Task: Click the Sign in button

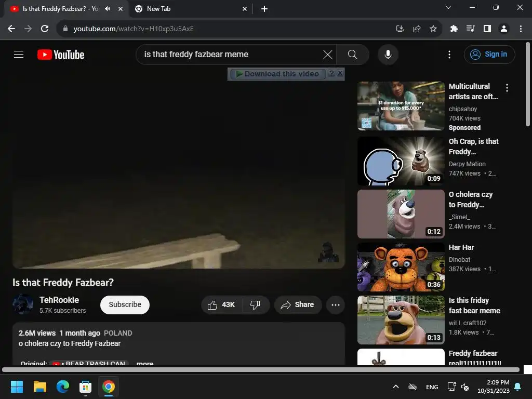Action: tap(489, 54)
